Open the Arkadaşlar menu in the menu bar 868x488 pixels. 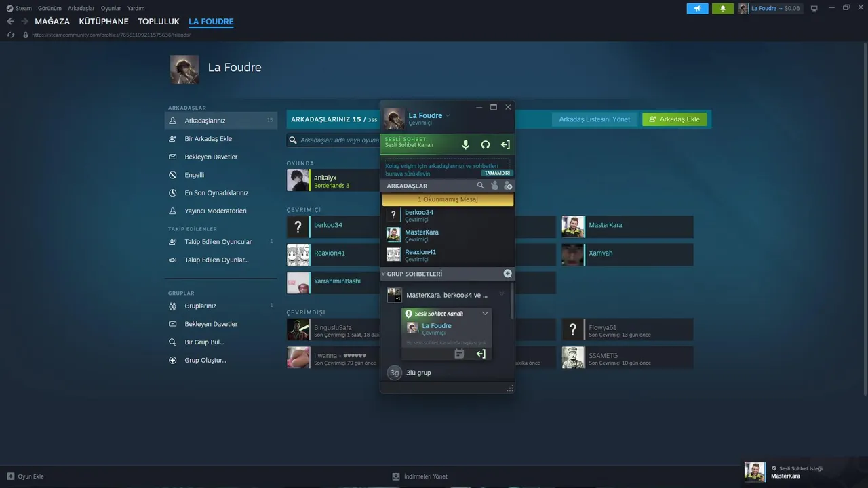click(81, 8)
